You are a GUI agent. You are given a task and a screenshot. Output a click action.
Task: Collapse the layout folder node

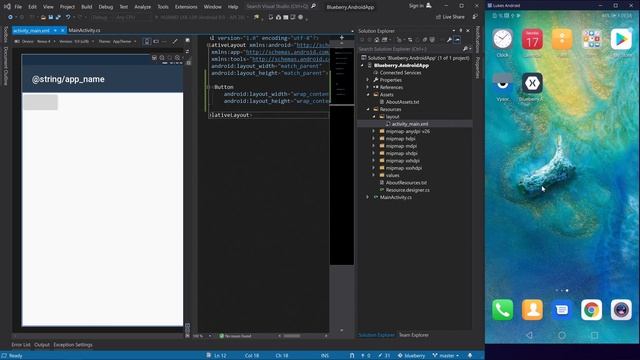(374, 117)
